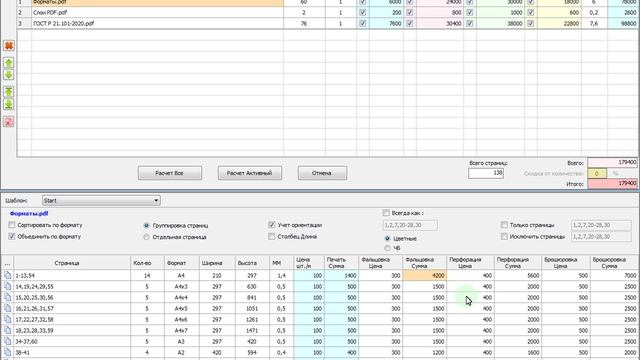The height and width of the screenshot is (360, 640).
Task: Enable 'Всегда как' checkbox
Action: click(x=386, y=213)
